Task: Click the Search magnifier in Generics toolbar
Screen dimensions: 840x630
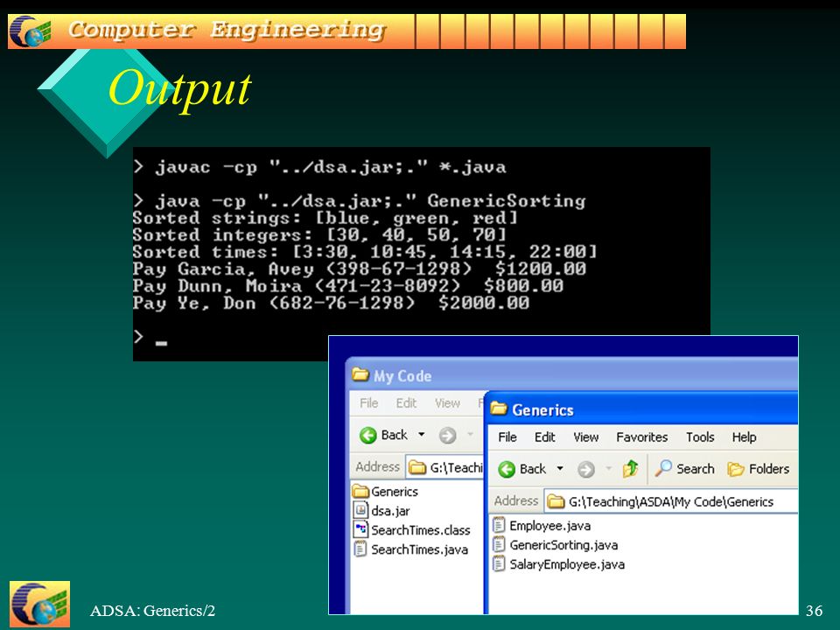Action: point(662,469)
